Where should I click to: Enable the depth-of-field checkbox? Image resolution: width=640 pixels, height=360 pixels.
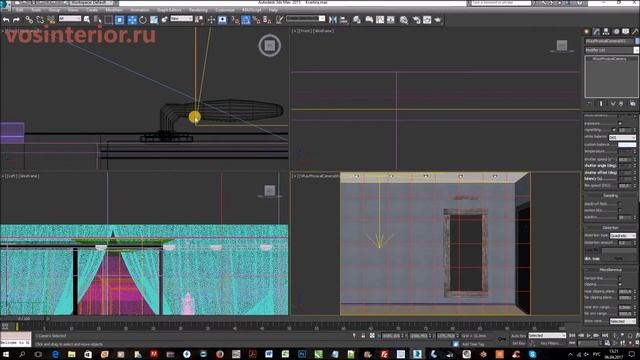point(620,203)
